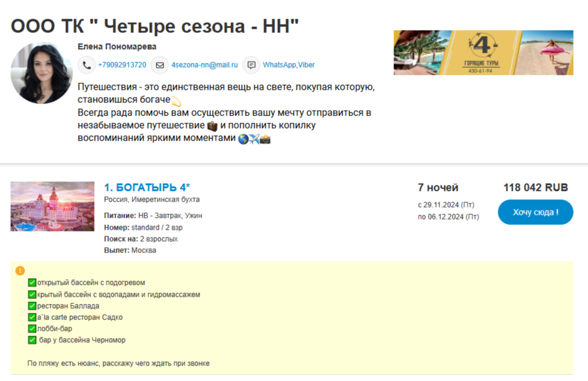Viewport: 588px width, 381px height.
Task: Open the Горящие туры banner image
Action: click(483, 53)
